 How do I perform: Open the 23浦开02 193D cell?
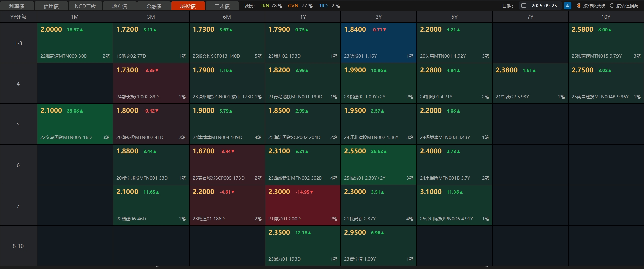tap(303, 43)
